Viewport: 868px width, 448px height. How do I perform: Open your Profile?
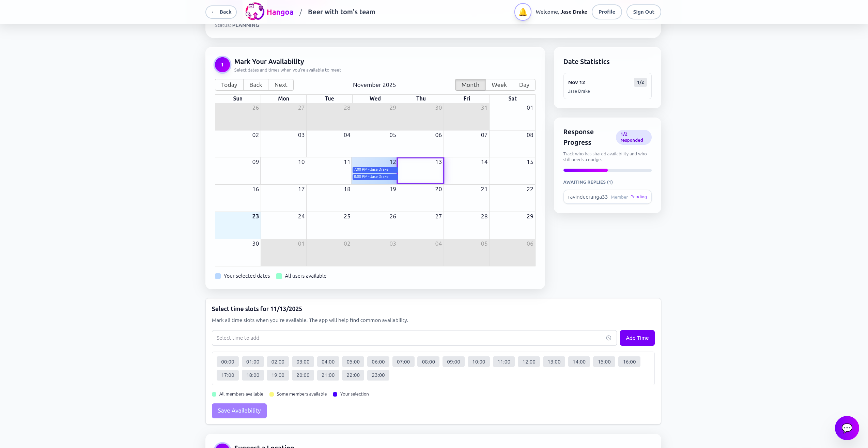[x=606, y=12]
